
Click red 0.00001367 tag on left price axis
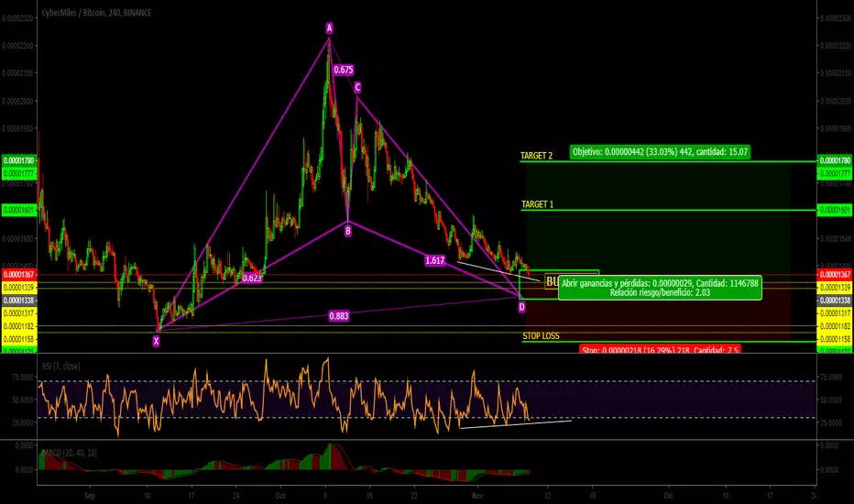pos(19,275)
